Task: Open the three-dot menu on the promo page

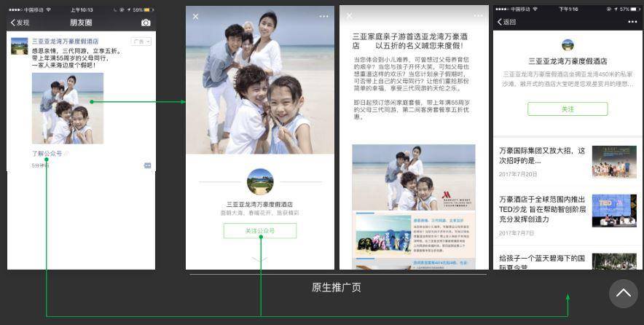Action: point(323,17)
